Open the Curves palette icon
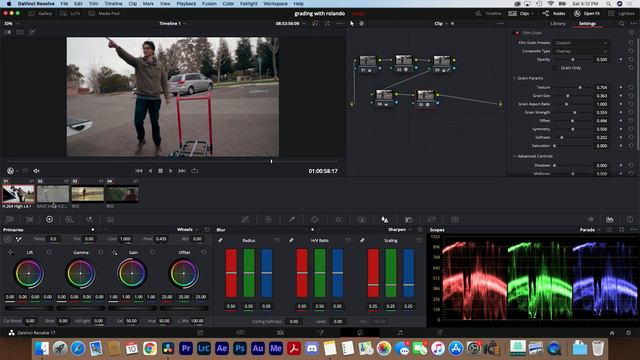640x360 pixels. click(x=245, y=219)
